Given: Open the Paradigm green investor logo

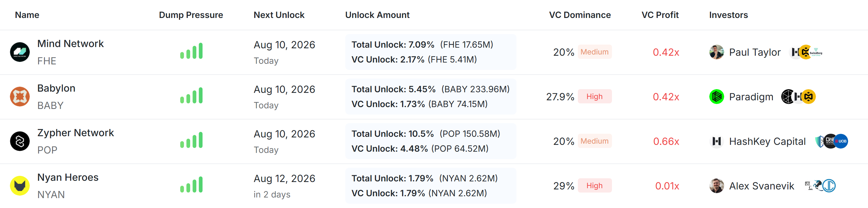Looking at the screenshot, I should click(x=717, y=97).
